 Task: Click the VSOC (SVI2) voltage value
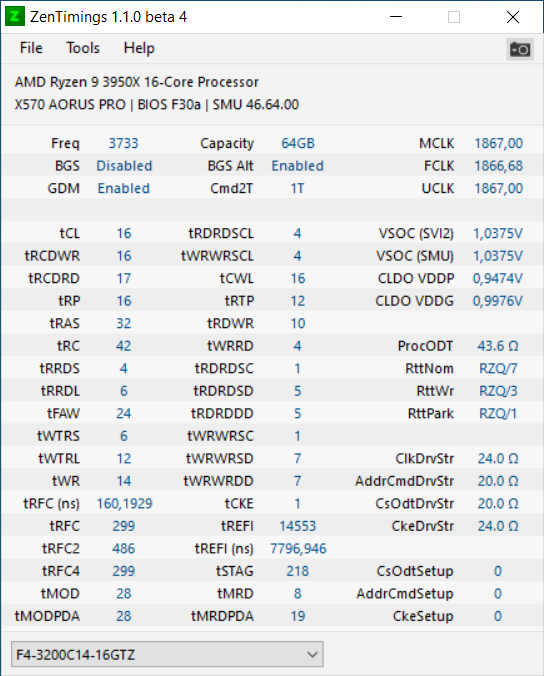coord(498,233)
